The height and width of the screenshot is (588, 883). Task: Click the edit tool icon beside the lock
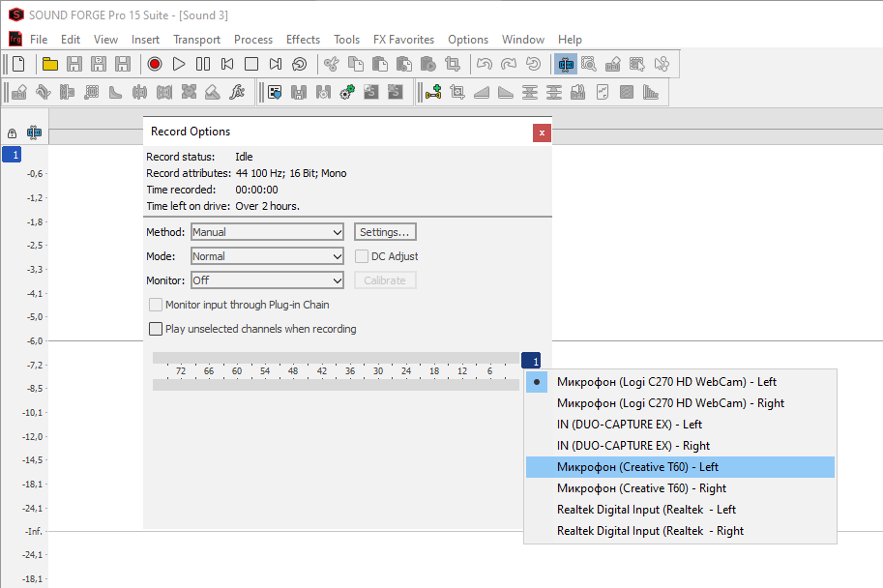tap(34, 132)
